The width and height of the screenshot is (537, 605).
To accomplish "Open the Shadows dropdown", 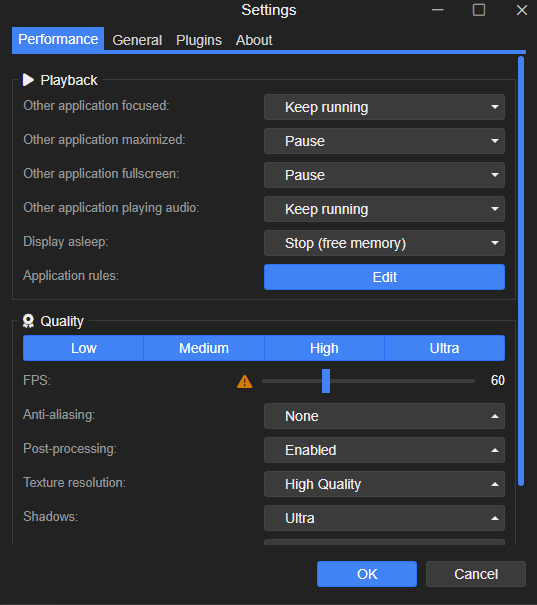I will click(384, 518).
